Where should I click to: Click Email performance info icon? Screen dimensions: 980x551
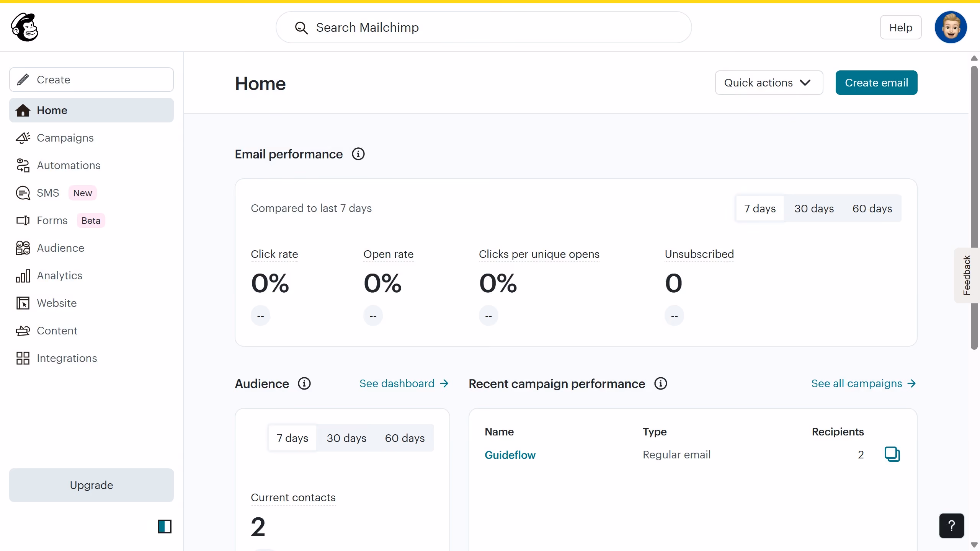coord(358,154)
